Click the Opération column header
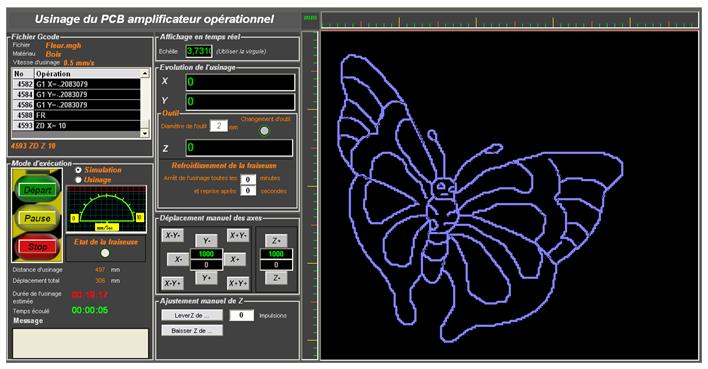Screen dimensions: 708x369 click(x=87, y=74)
